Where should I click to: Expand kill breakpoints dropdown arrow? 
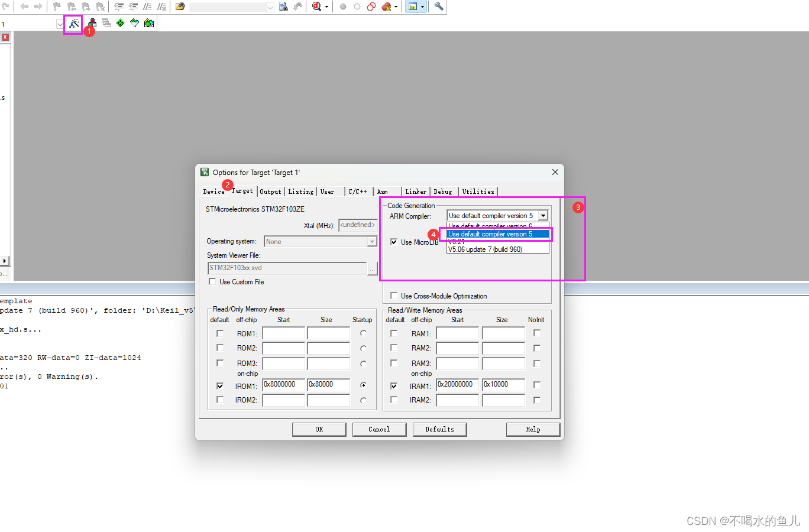pyautogui.click(x=396, y=7)
